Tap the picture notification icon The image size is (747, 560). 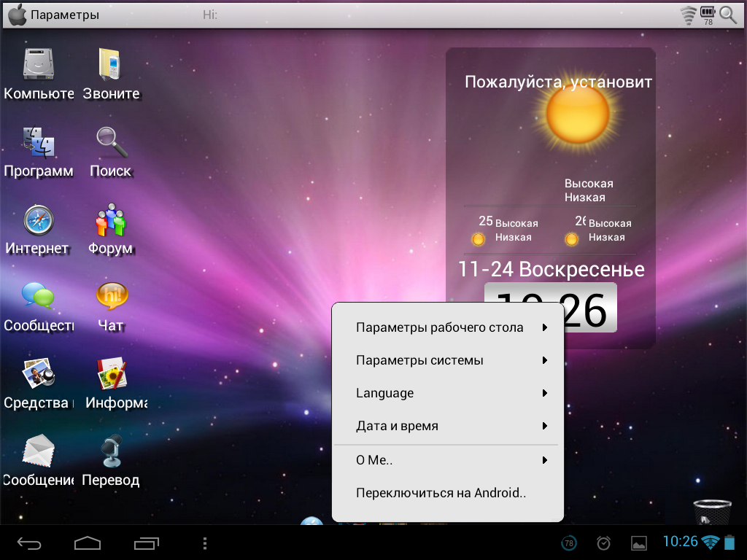coord(639,542)
